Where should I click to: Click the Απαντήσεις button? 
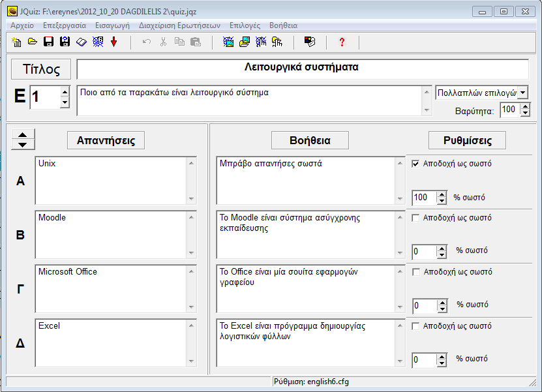point(106,140)
